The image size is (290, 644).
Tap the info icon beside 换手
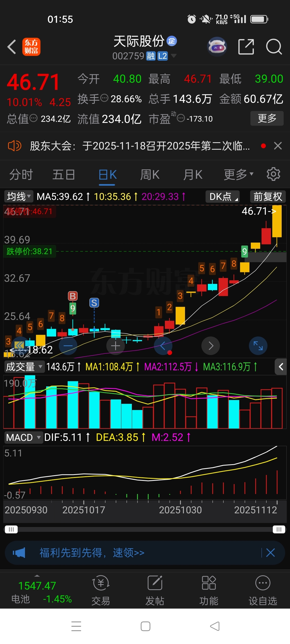104,98
